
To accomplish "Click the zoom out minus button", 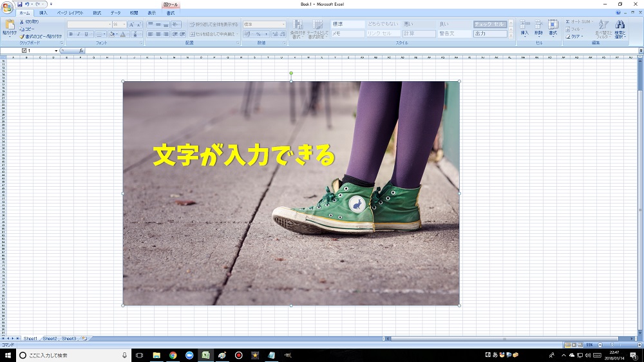I will click(600, 345).
